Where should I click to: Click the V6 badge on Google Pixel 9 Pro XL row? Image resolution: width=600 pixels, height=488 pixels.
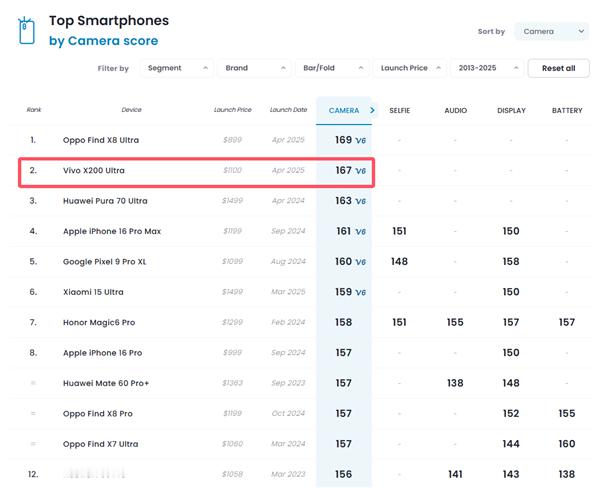click(360, 262)
